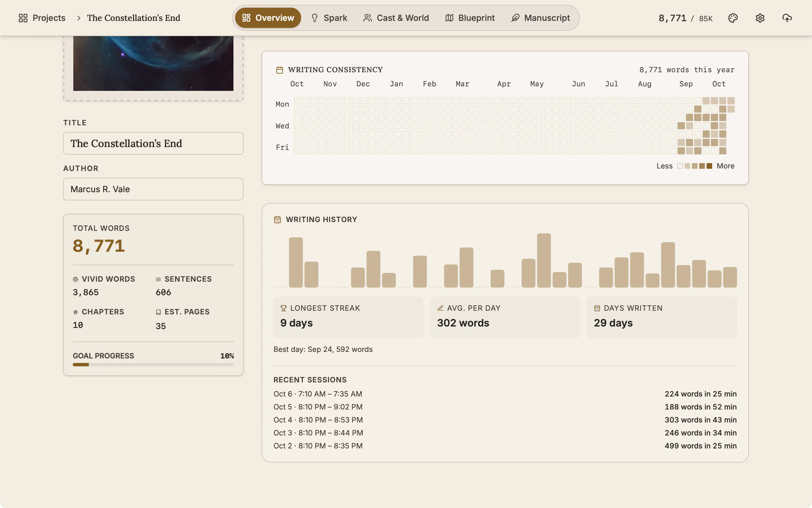Screen dimensions: 812x508
Task: Click the tallest bar in Writing History
Action: (544, 260)
